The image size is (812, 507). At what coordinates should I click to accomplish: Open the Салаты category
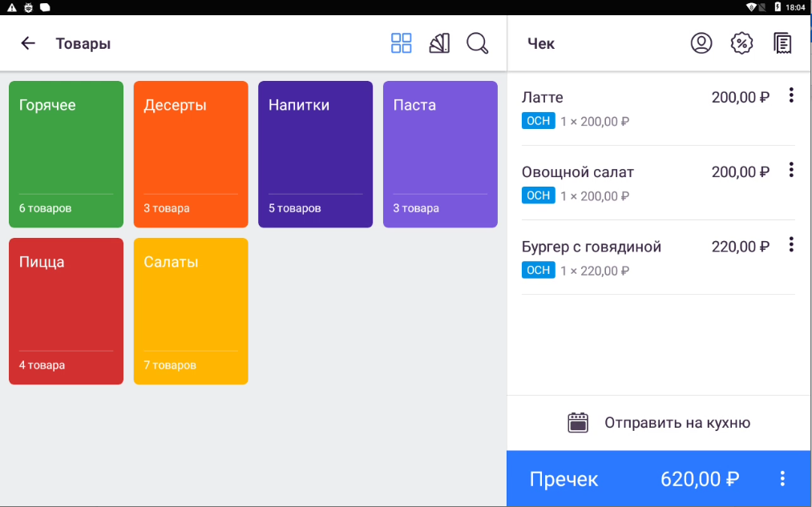tap(191, 311)
